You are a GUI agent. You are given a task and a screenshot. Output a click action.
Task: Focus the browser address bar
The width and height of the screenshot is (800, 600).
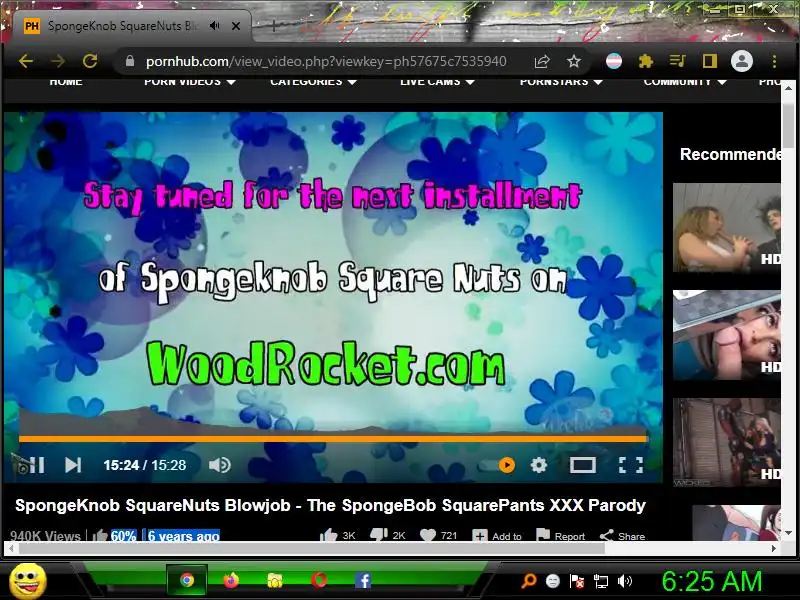pos(326,61)
